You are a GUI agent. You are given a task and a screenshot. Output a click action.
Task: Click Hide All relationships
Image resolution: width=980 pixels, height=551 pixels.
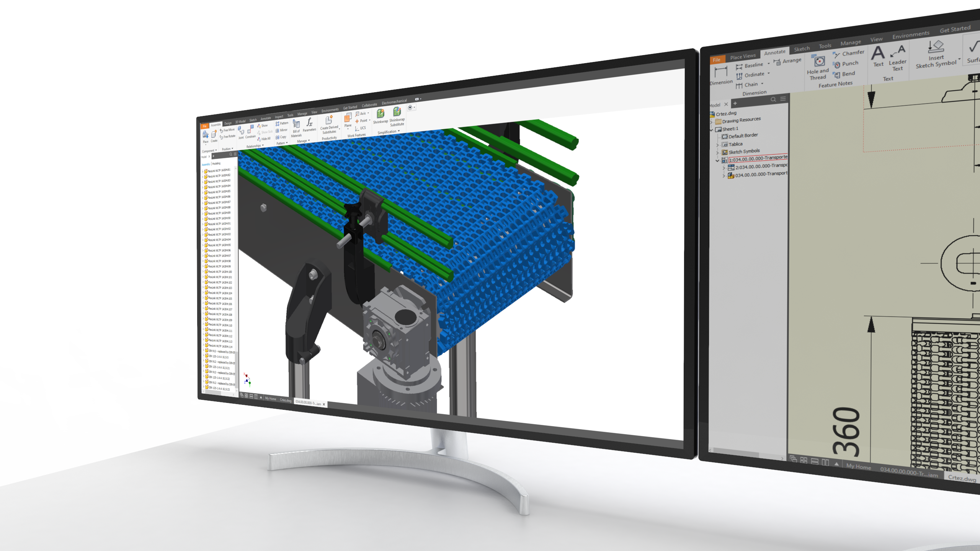tap(264, 139)
